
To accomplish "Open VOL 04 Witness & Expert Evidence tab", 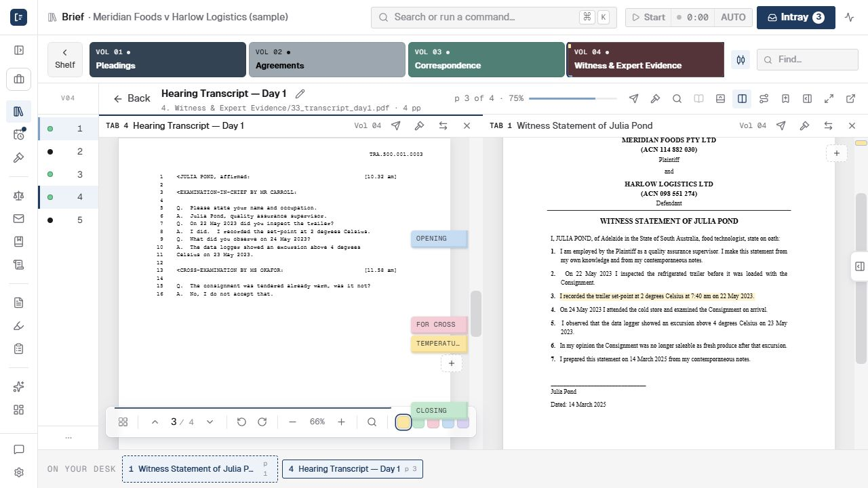I will [646, 60].
